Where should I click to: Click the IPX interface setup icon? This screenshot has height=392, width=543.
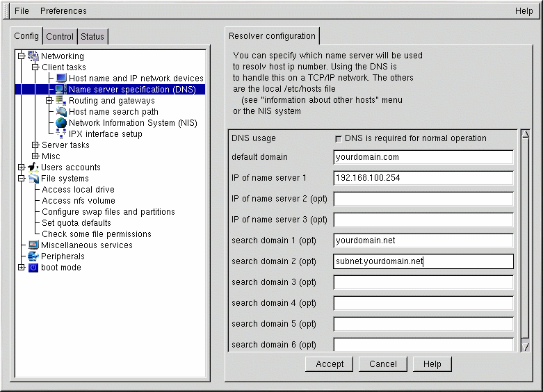[x=61, y=134]
